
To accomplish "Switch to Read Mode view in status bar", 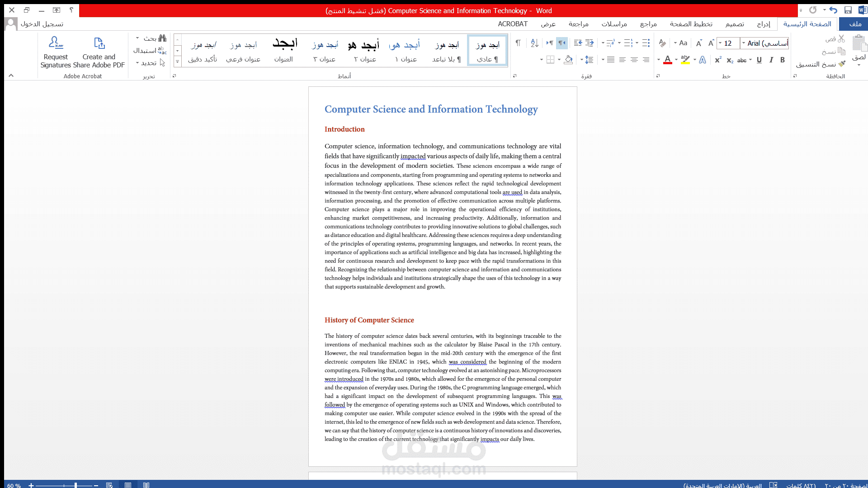I will (146, 485).
